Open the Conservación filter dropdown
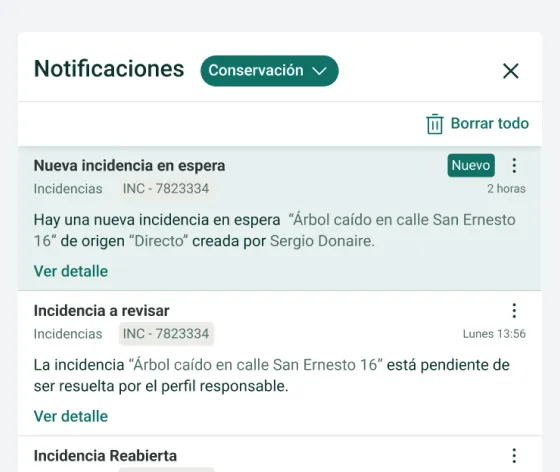This screenshot has width=560, height=472. (269, 71)
